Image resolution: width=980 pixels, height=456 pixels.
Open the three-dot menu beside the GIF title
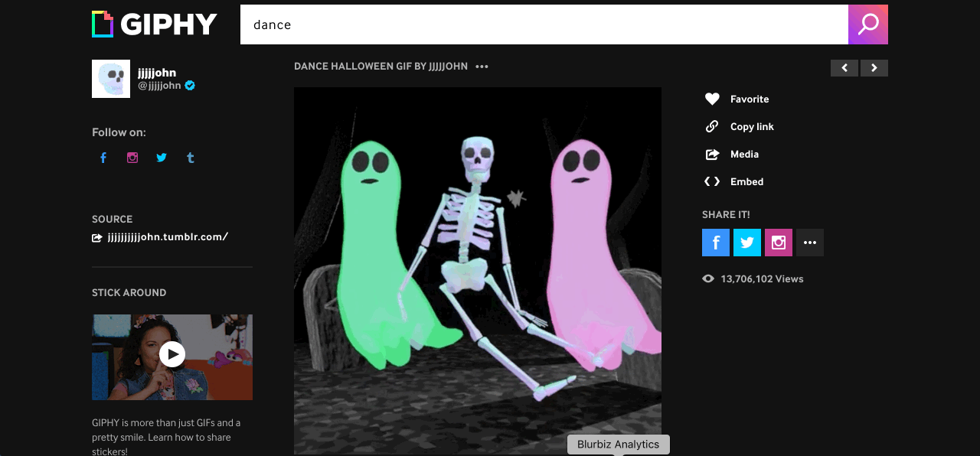[482, 67]
